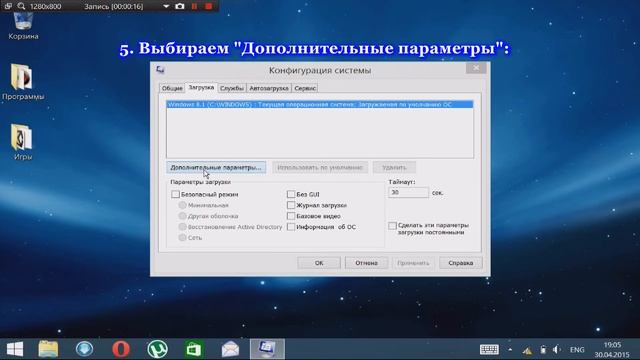The width and height of the screenshot is (640, 360).
Task: Stop the recording with red square
Action: tap(209, 6)
